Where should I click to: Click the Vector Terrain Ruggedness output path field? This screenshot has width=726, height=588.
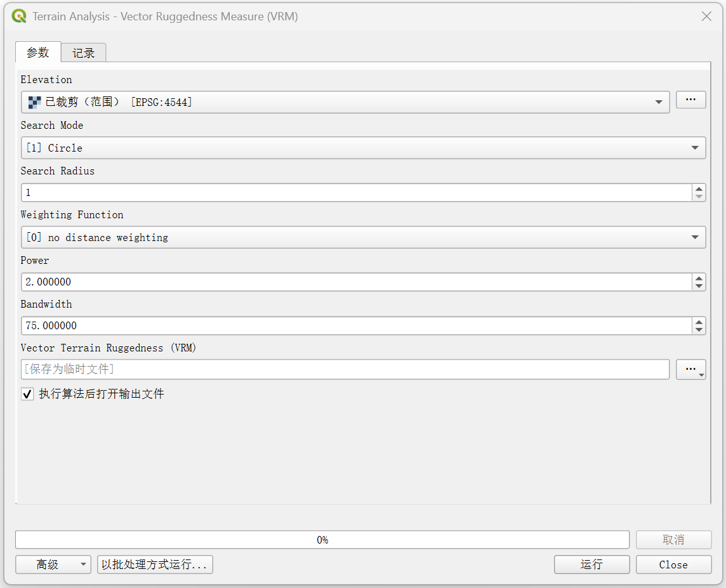click(345, 369)
